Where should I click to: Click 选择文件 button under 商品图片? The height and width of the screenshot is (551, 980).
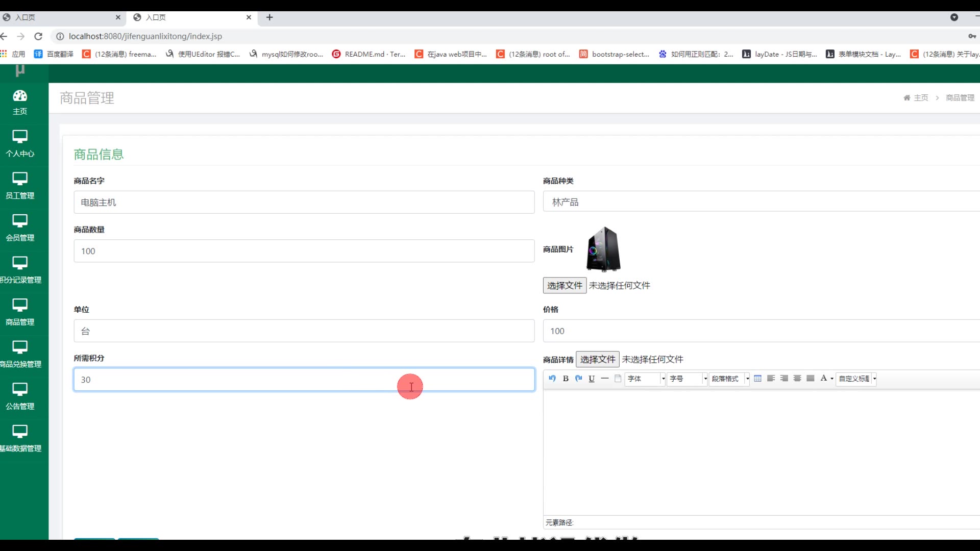click(564, 286)
